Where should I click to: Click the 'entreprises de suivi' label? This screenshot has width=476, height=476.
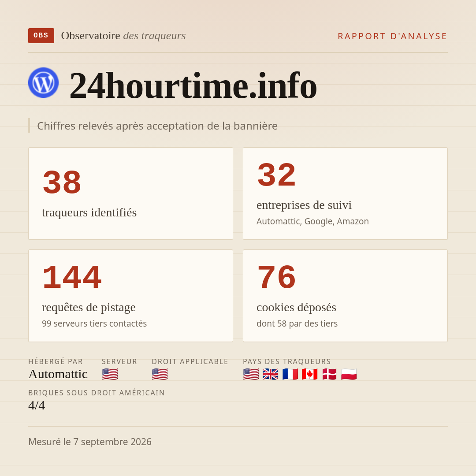pos(304,205)
